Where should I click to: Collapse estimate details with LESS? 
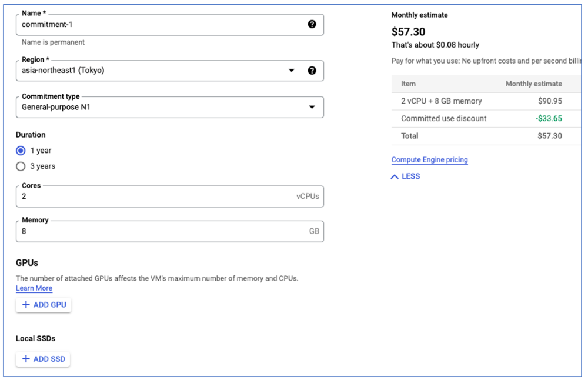[x=410, y=176]
